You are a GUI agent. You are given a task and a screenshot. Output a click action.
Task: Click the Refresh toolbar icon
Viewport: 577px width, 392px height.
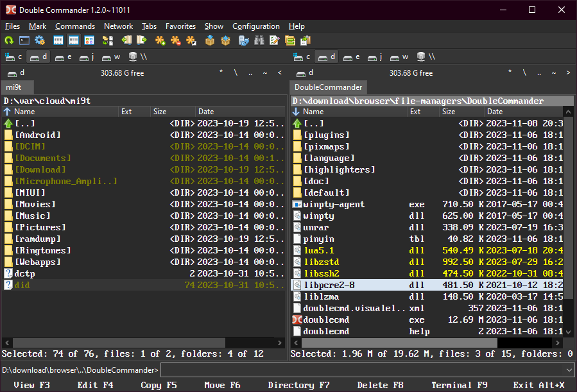coord(9,40)
